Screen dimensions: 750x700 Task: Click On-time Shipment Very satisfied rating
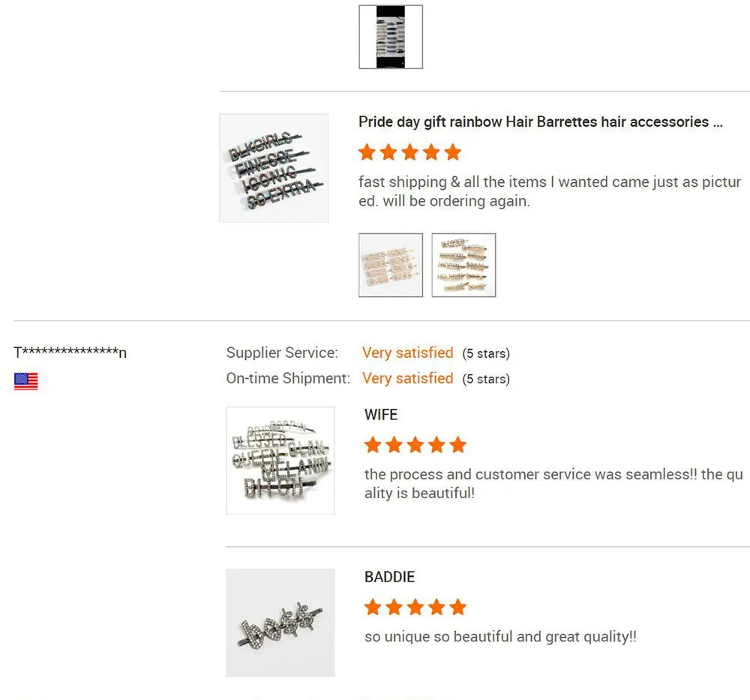coord(407,378)
